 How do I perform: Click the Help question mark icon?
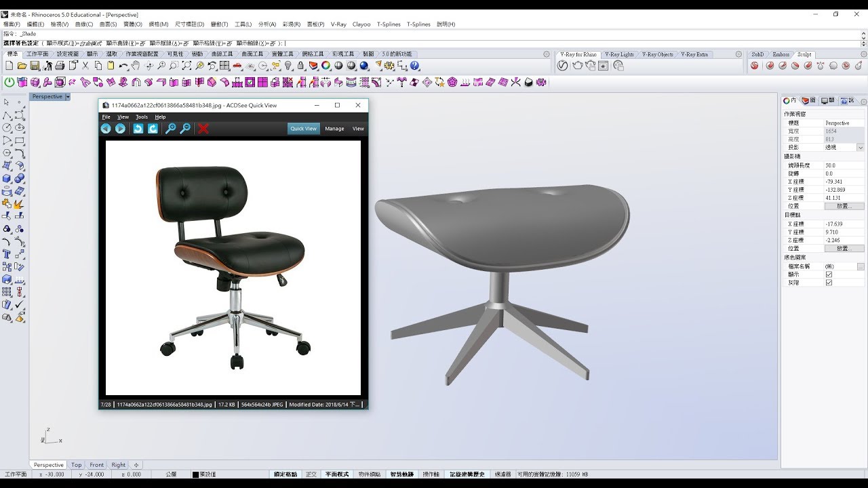tap(415, 66)
